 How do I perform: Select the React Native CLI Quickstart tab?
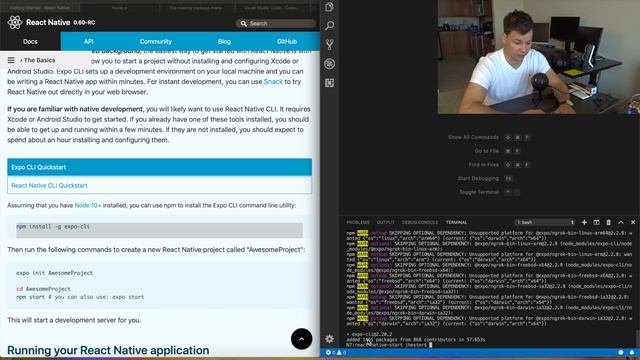click(160, 185)
